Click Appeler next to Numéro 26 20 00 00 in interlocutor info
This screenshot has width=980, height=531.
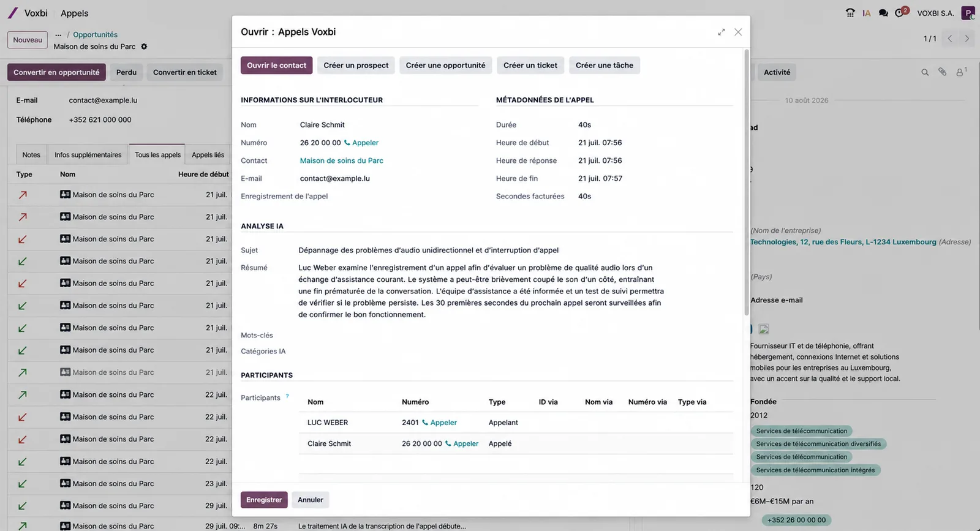point(361,143)
